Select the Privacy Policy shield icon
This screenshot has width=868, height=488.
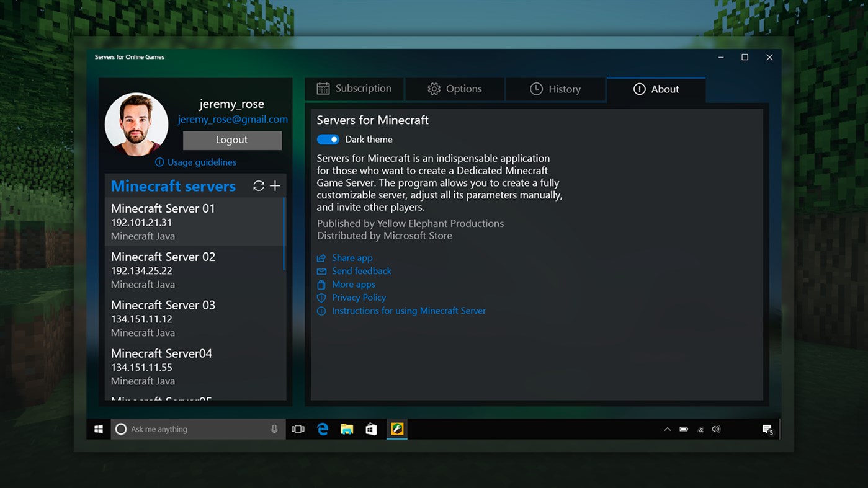(321, 298)
